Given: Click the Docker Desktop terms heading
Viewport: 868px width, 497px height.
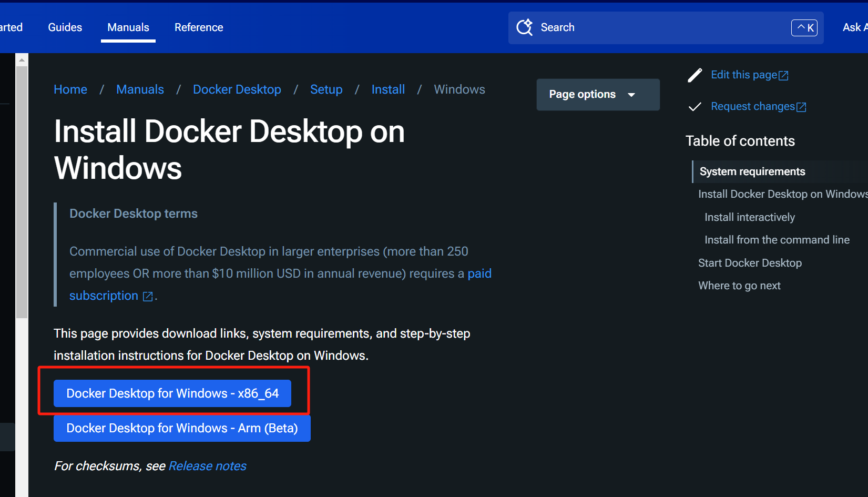Looking at the screenshot, I should [x=134, y=214].
